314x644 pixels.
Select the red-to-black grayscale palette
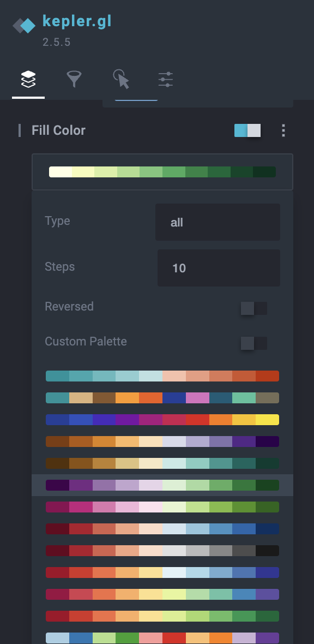[162, 551]
